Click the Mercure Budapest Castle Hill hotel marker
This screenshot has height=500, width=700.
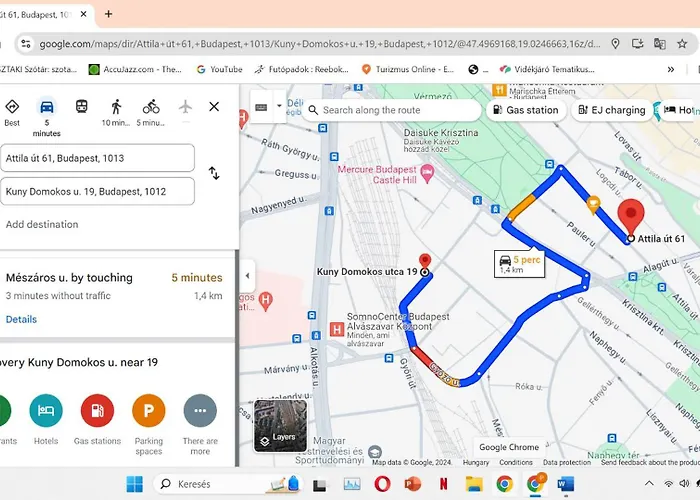(x=427, y=174)
